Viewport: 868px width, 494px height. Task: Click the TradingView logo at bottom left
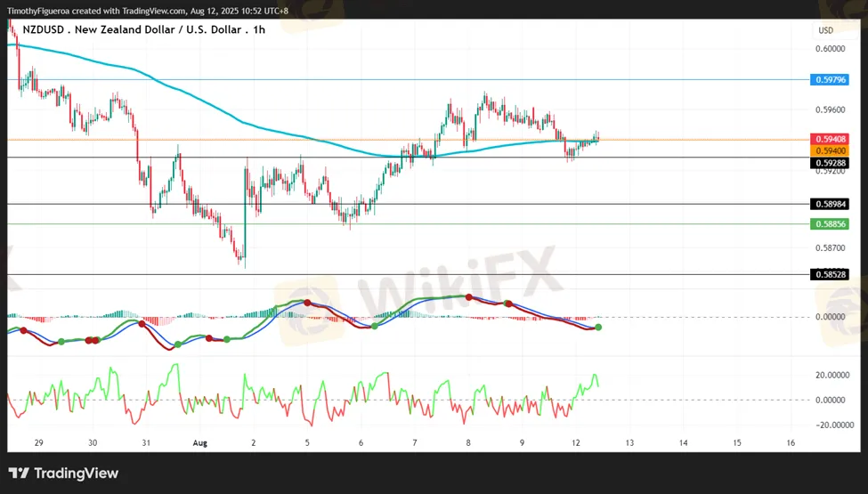[64, 474]
